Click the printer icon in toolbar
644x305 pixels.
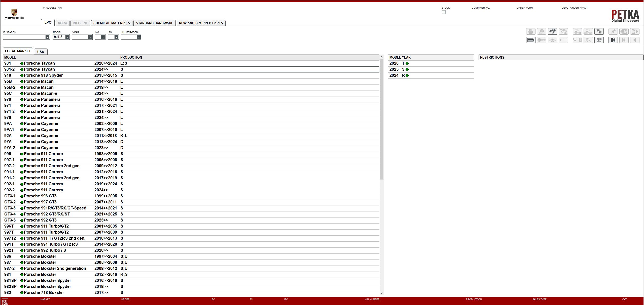click(x=531, y=31)
